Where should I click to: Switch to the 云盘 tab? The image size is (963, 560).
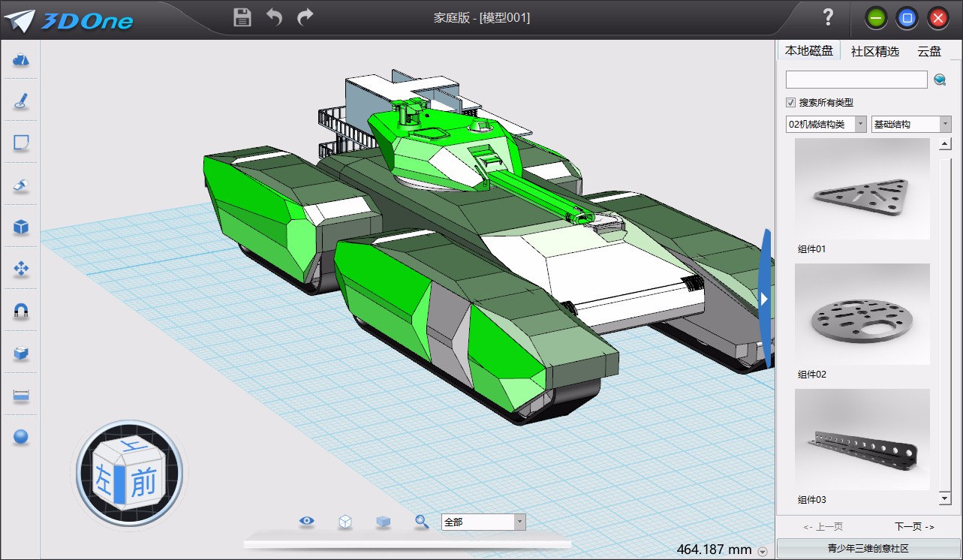929,50
